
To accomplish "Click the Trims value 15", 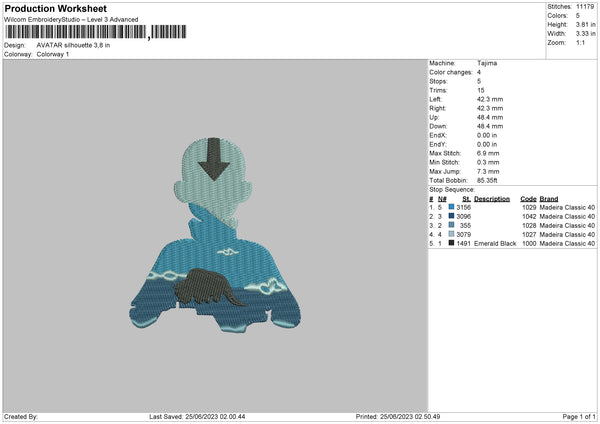I will click(481, 90).
